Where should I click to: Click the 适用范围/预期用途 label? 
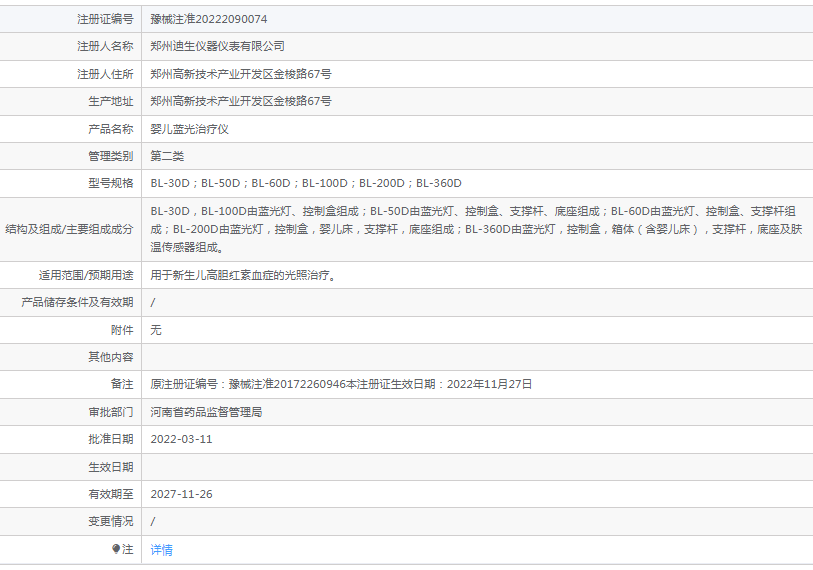[x=86, y=275]
